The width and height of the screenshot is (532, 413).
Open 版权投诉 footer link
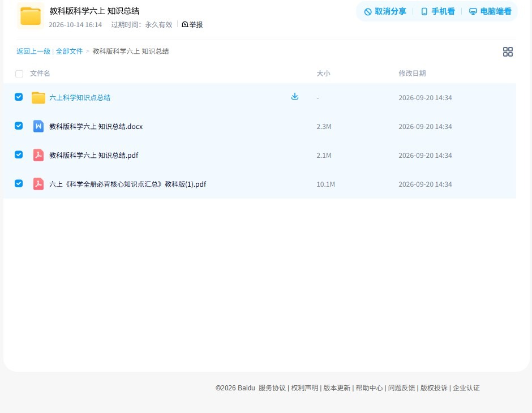tap(434, 388)
